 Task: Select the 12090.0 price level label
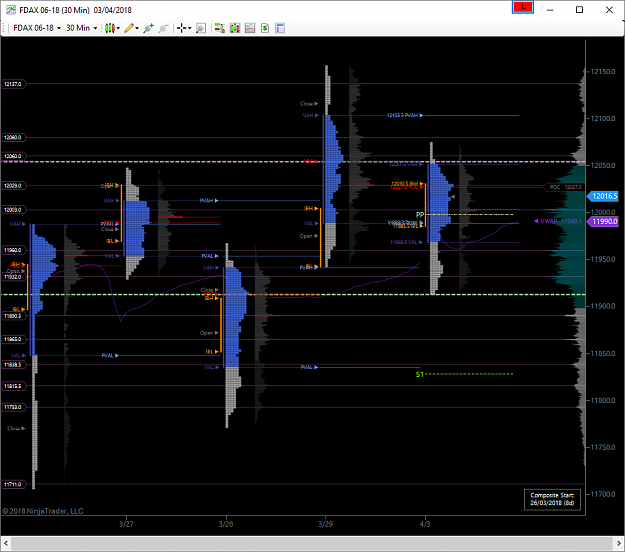coord(14,138)
